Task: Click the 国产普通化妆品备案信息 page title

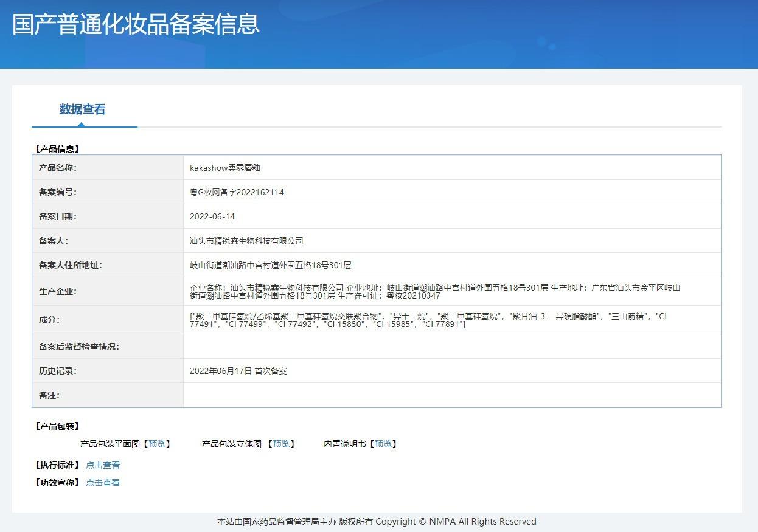Action: click(136, 24)
